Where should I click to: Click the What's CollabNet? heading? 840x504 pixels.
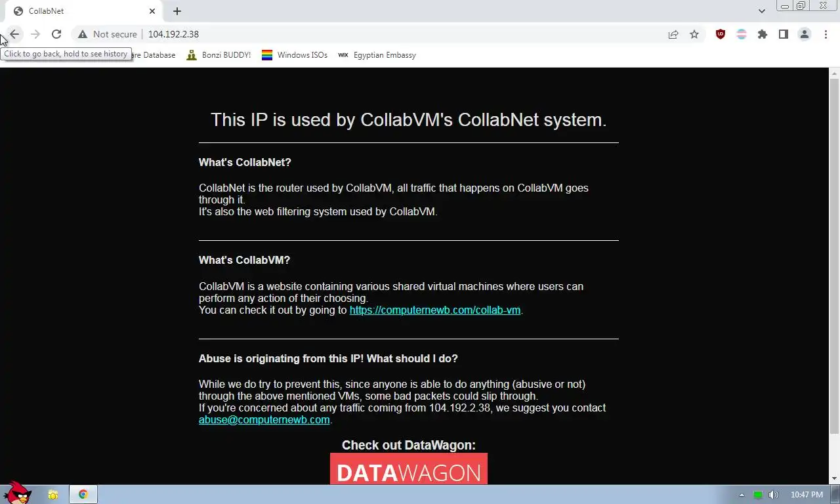[245, 162]
